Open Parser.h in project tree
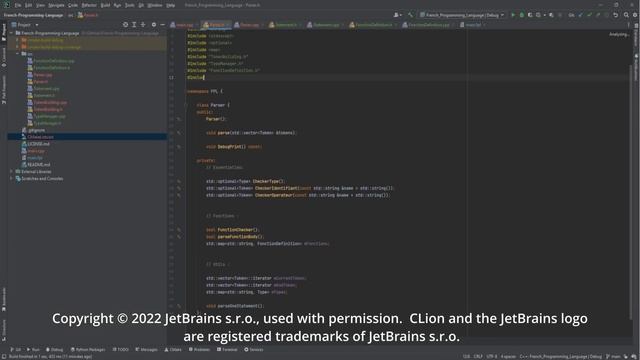Viewport: 640px width, 360px height. coord(38,82)
